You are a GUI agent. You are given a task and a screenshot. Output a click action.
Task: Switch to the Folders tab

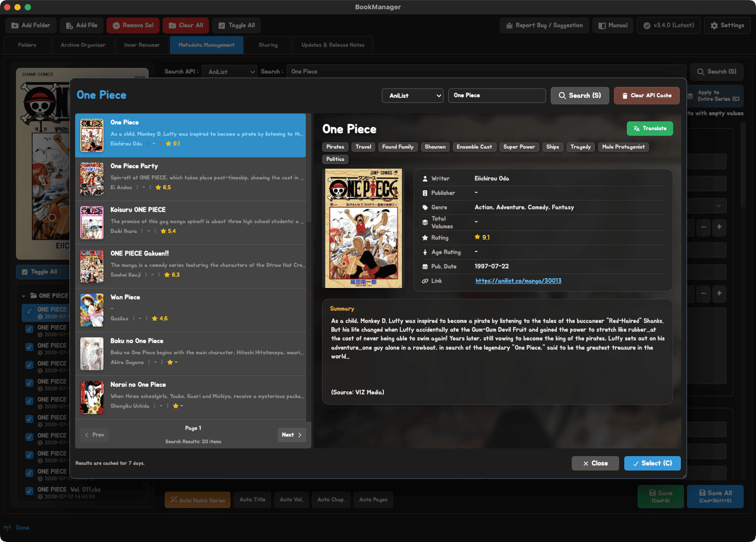pos(27,45)
